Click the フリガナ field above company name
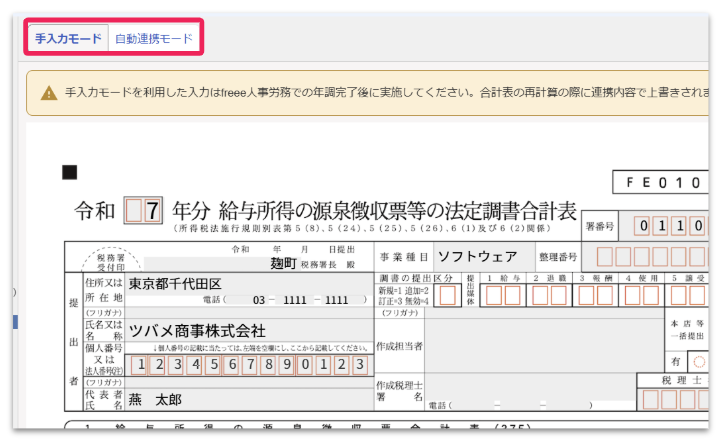Viewport: 721px width, 443px height. [249, 313]
